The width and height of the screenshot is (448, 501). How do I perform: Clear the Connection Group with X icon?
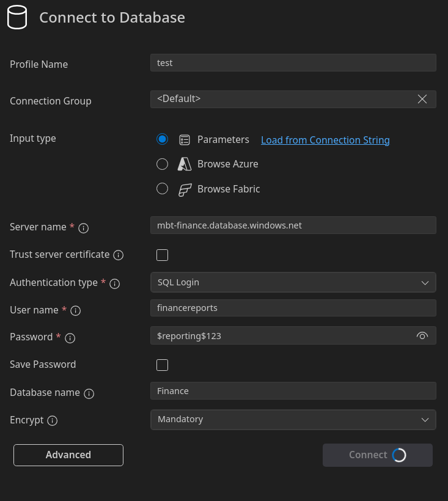click(422, 99)
